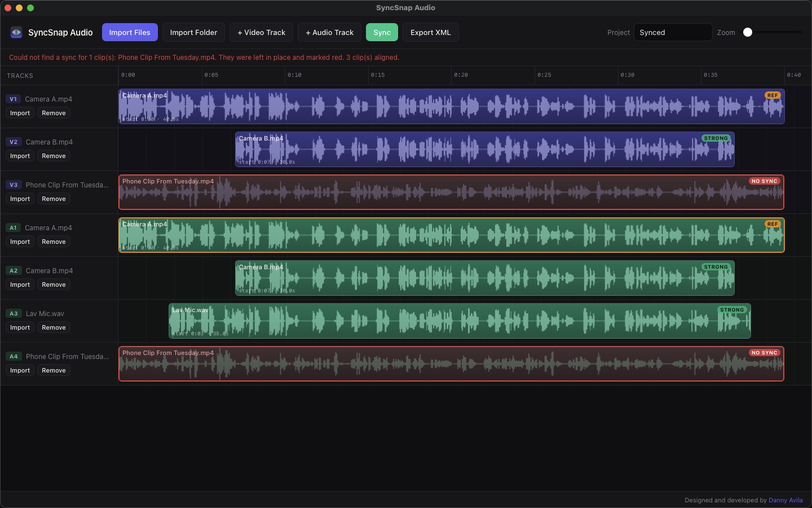Remove the A2 Camera B.mp4 track

tap(54, 285)
